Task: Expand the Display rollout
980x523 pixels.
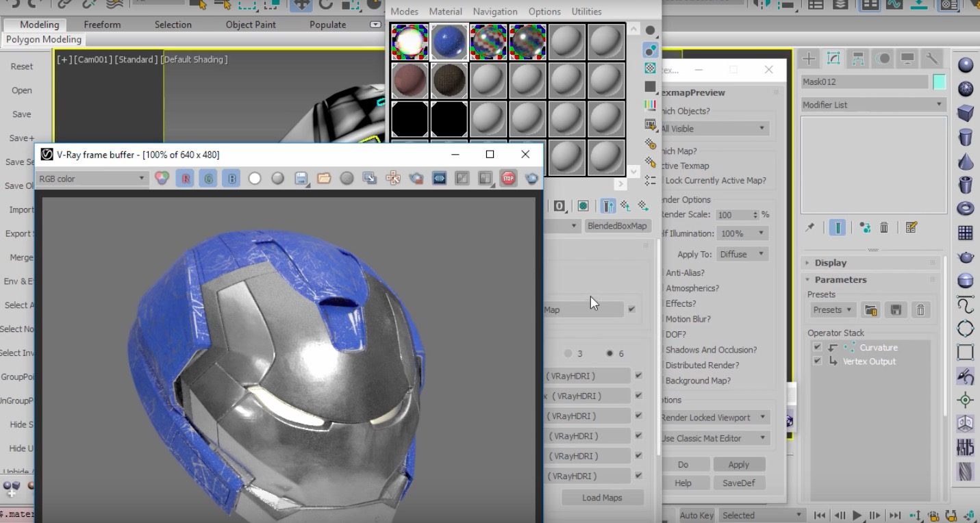Action: pyautogui.click(x=831, y=263)
